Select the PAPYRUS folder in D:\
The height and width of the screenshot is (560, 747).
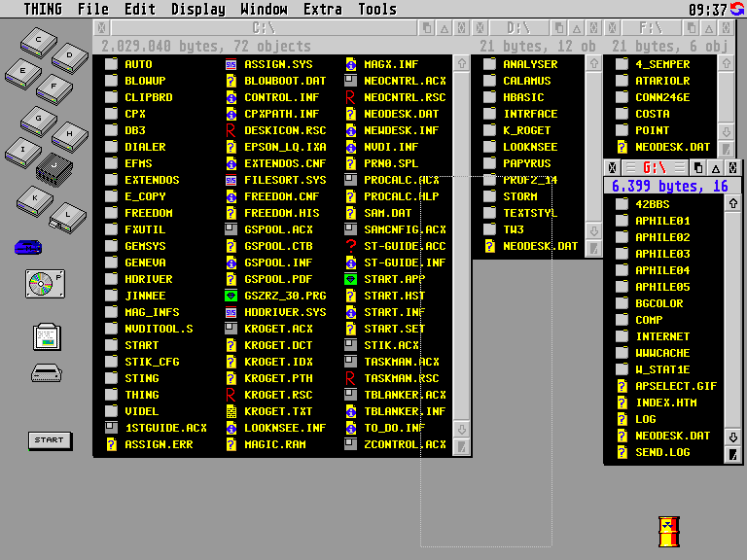[516, 163]
